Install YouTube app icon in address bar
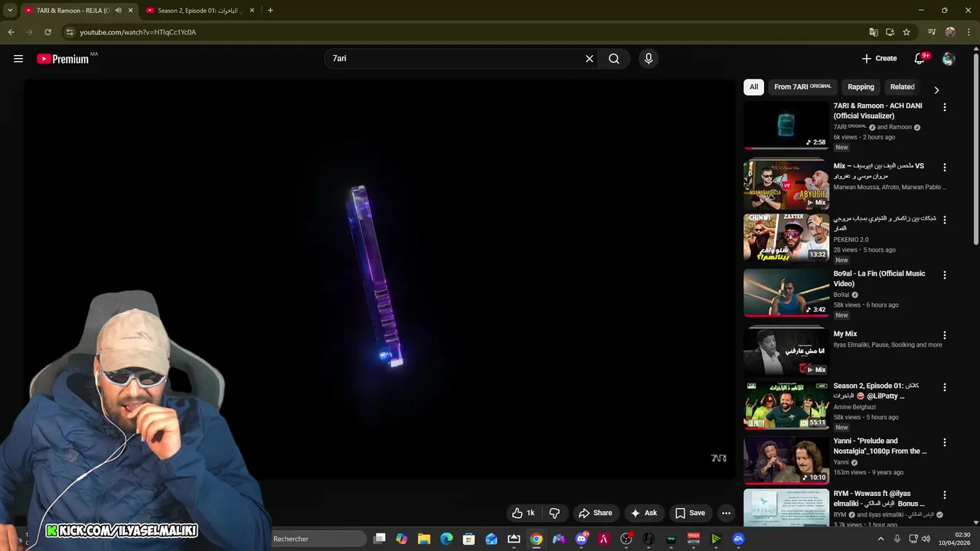Screen dimensions: 980x551 coord(890,32)
